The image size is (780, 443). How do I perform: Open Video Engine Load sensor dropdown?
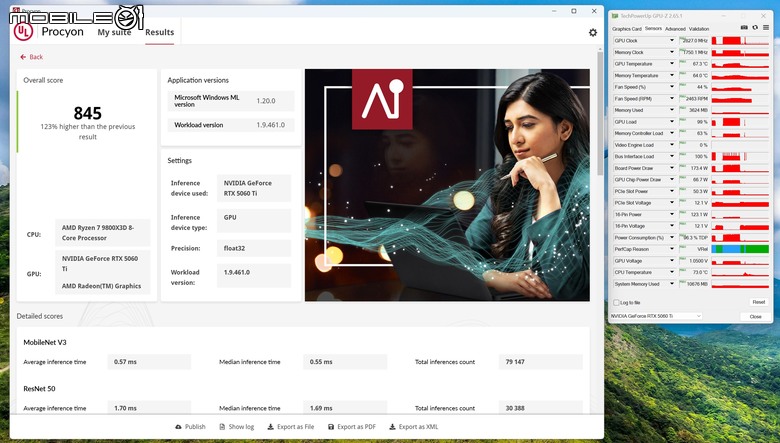pyautogui.click(x=672, y=145)
